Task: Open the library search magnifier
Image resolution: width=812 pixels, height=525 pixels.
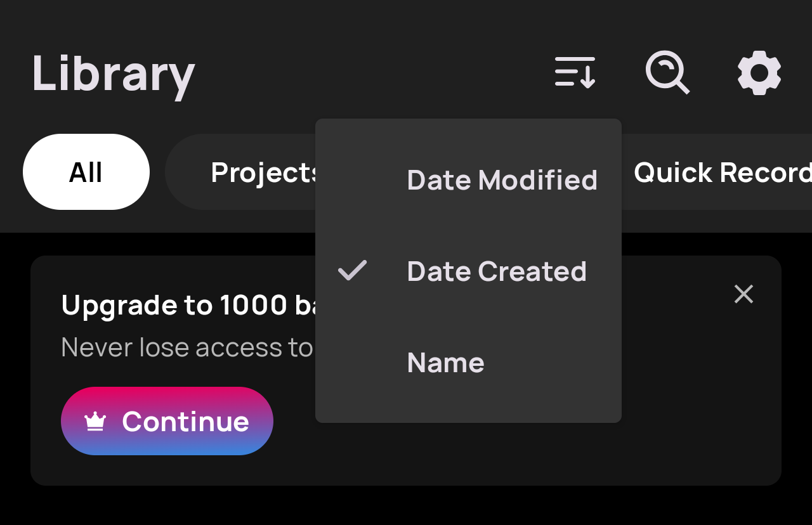Action: tap(667, 72)
